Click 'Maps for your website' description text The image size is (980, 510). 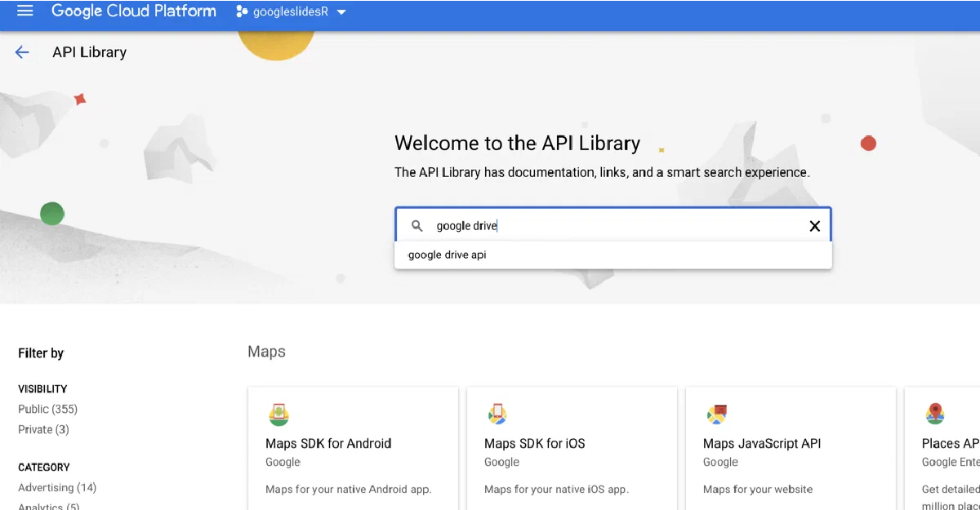tap(758, 490)
